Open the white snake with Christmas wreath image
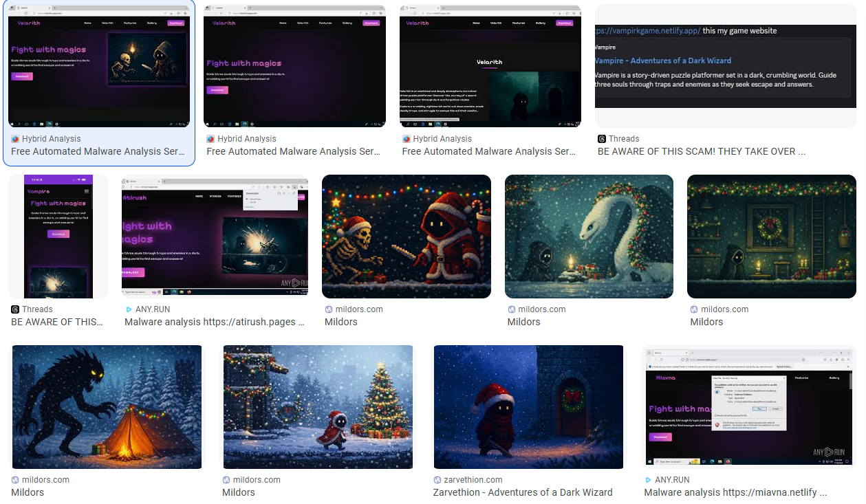The image size is (866, 504). 589,236
